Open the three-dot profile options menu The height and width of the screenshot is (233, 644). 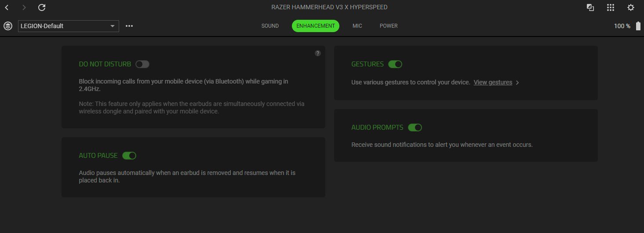click(129, 26)
